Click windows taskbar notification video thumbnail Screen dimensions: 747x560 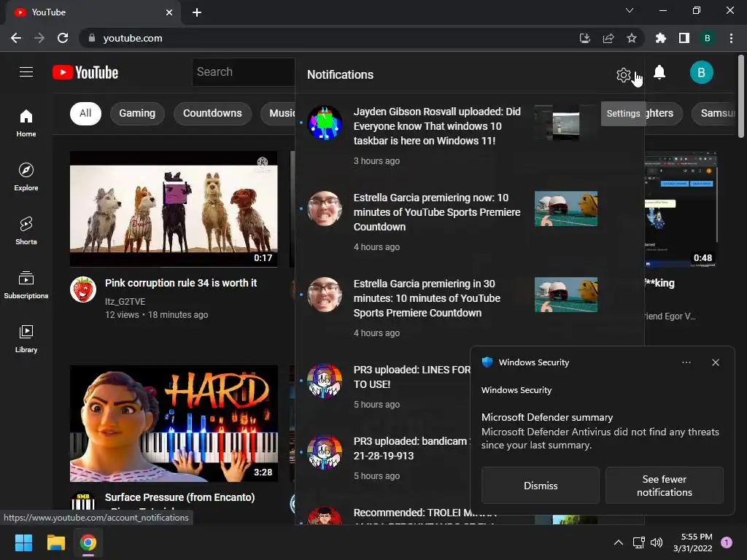pyautogui.click(x=565, y=122)
